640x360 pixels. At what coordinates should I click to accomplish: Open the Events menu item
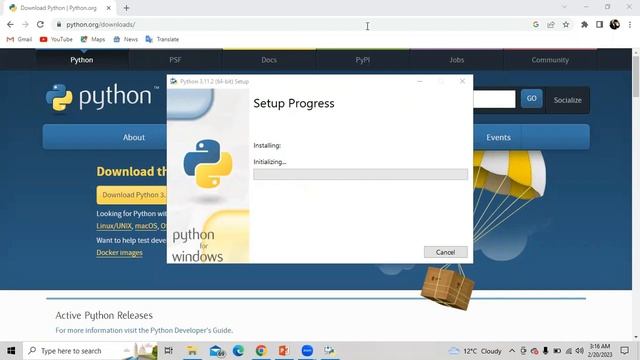[x=498, y=138]
